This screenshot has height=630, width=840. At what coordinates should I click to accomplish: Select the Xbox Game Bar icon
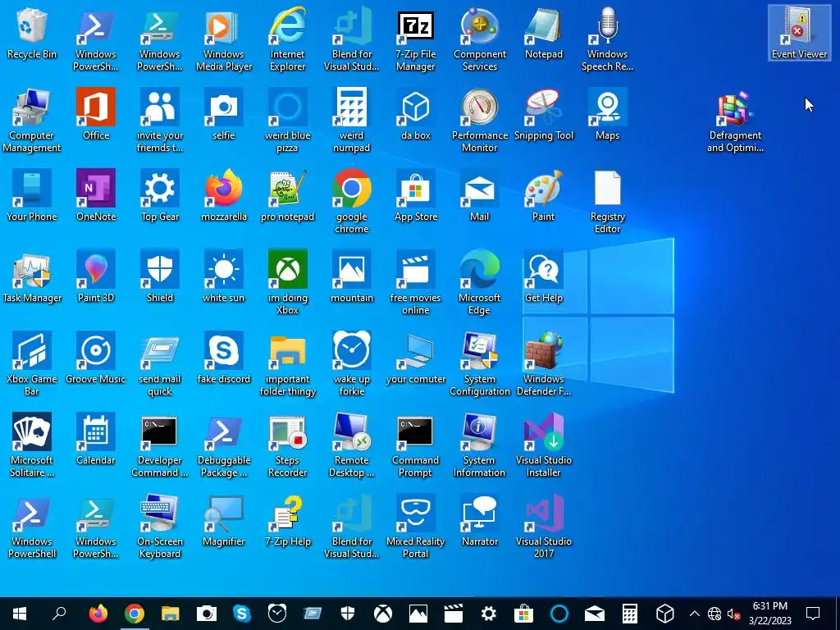[32, 363]
